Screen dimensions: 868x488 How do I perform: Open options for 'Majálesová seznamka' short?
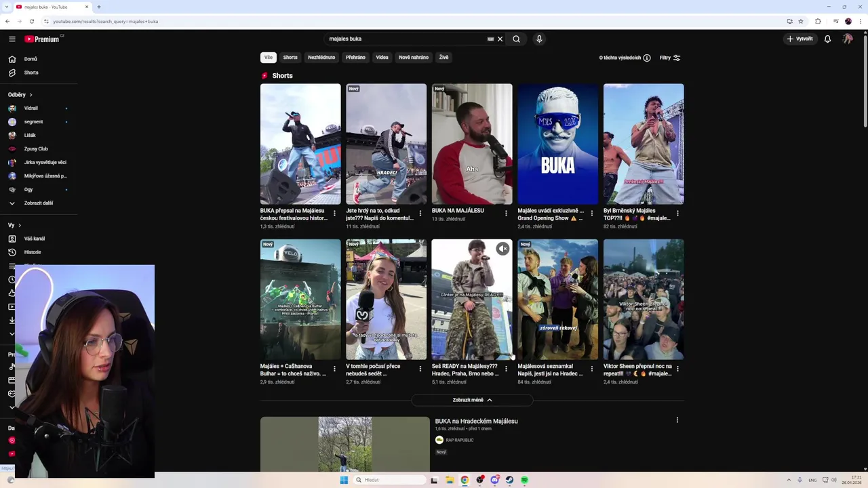(x=591, y=369)
